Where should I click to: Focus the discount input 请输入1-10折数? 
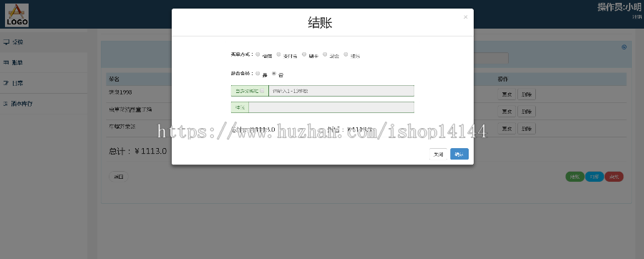click(341, 91)
